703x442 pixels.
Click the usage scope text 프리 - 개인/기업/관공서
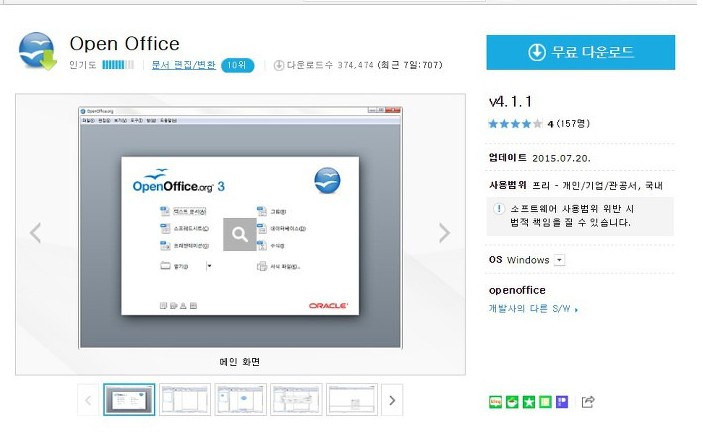[x=585, y=186]
